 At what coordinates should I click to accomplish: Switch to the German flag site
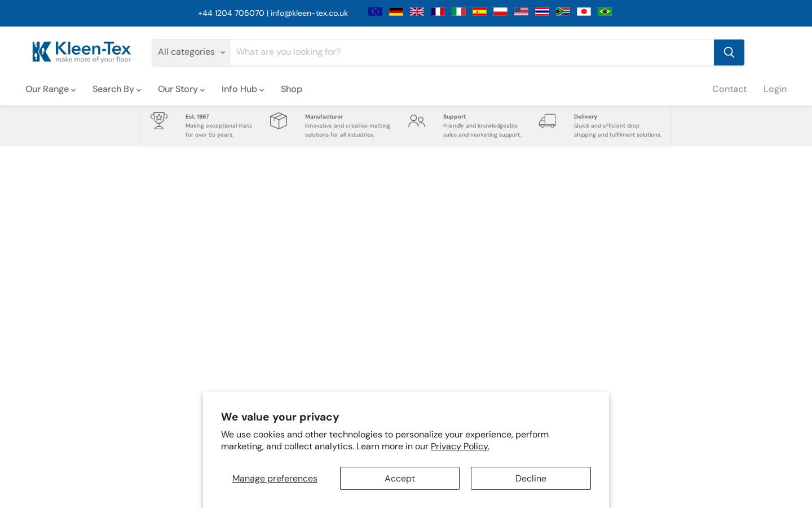[396, 11]
